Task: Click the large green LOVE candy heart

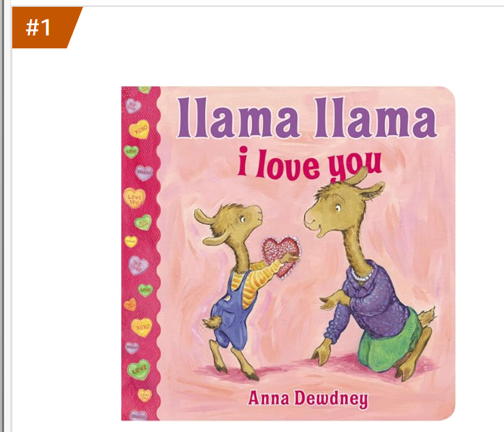Action: click(x=138, y=369)
